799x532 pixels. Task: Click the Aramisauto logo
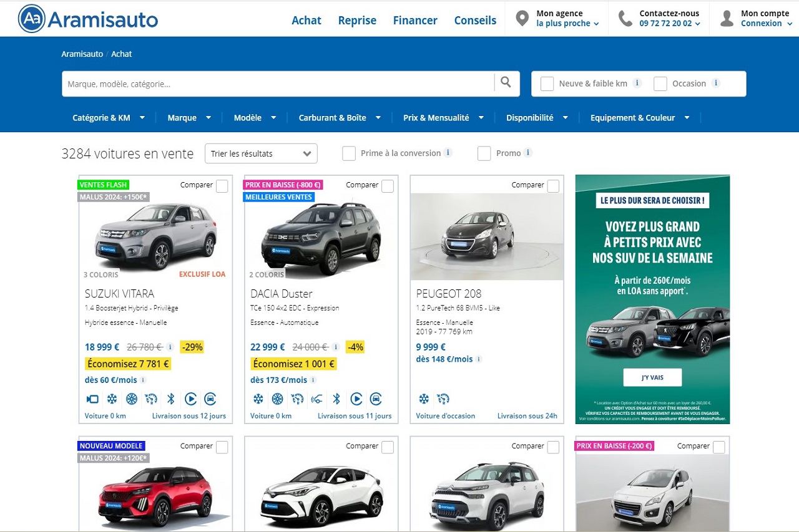87,19
